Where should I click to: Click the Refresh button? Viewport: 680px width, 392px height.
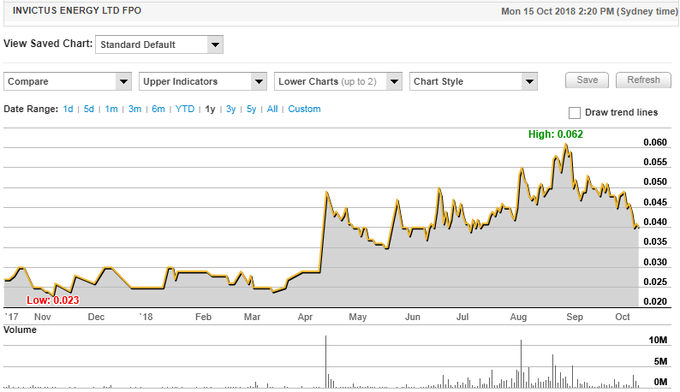(x=643, y=80)
